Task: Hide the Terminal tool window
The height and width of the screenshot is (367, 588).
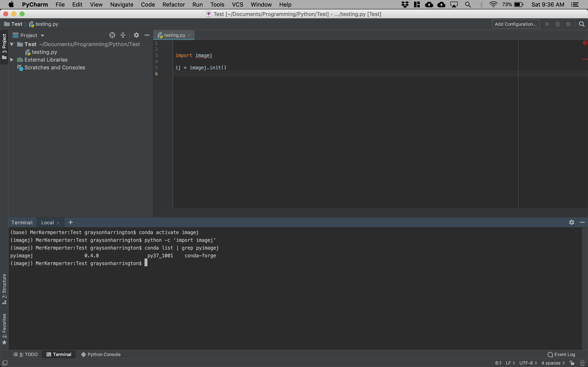Action: [x=582, y=222]
